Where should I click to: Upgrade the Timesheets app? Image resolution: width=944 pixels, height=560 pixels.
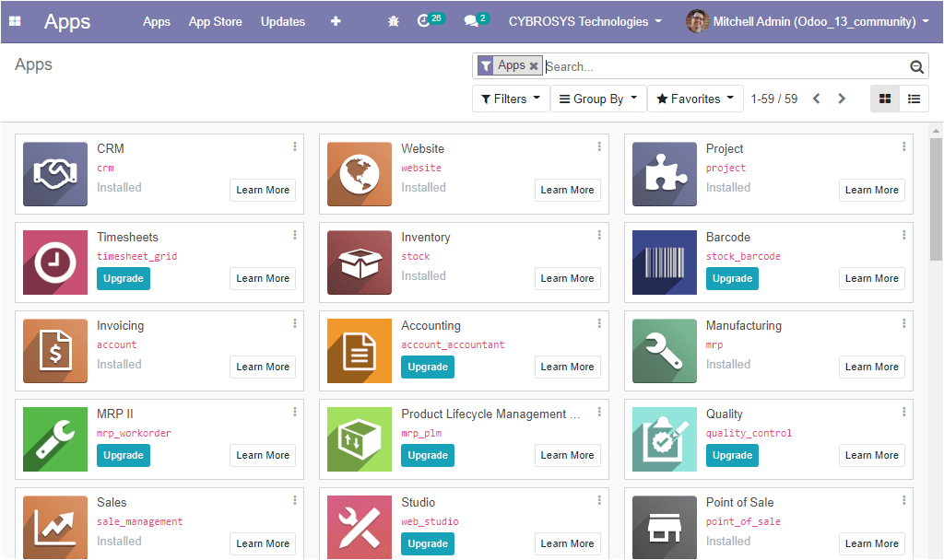[124, 278]
